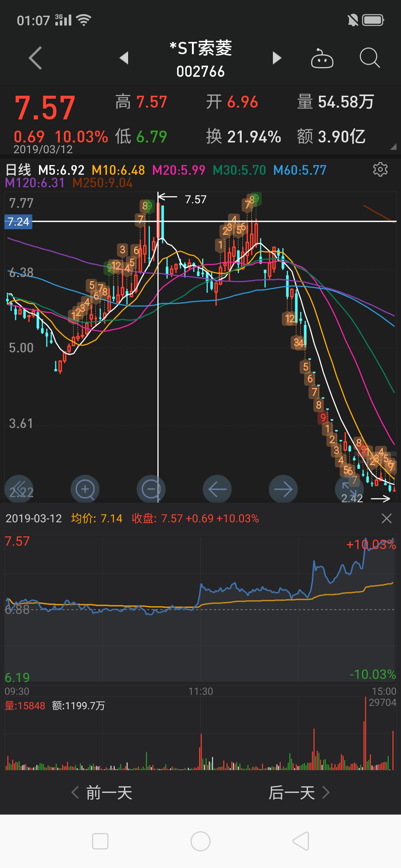Screen dimensions: 401x868
Task: Zoom out the K-line chart
Action: click(x=151, y=489)
